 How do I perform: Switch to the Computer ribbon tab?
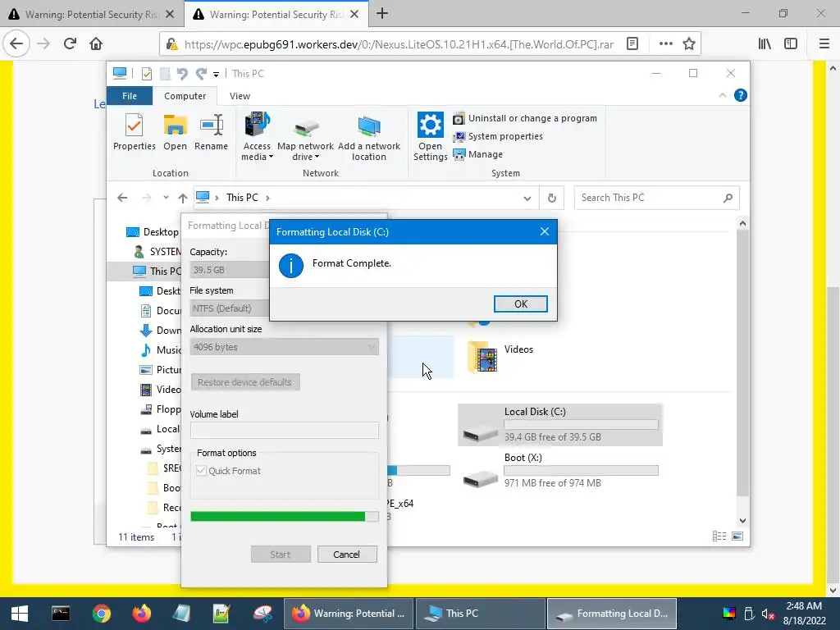click(185, 96)
